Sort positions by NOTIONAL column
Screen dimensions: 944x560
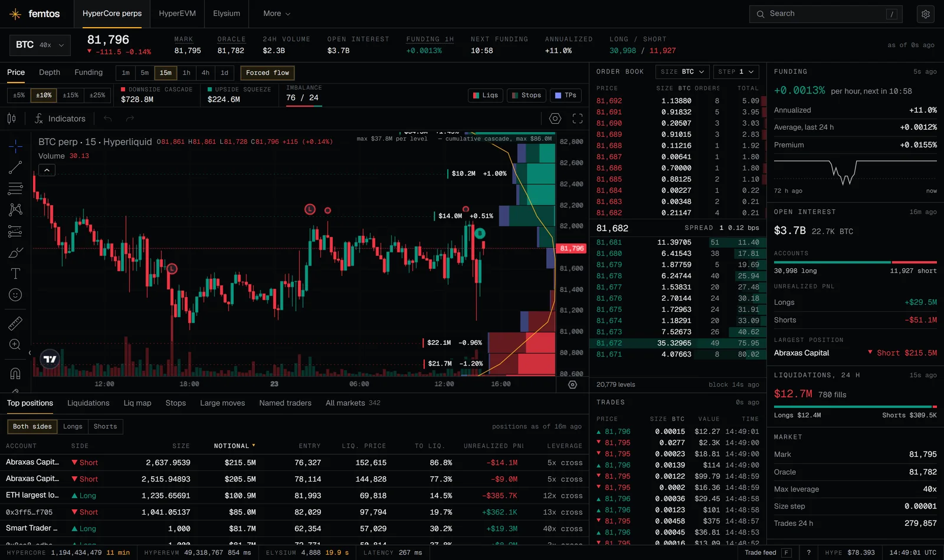click(234, 446)
